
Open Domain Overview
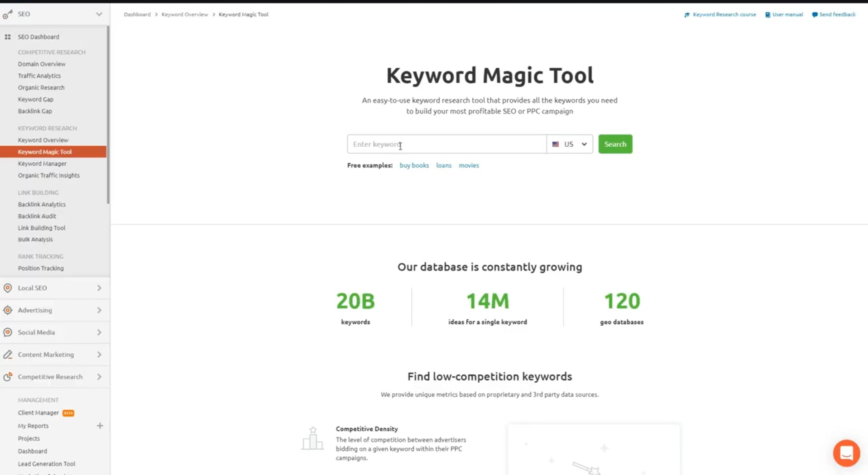click(x=42, y=64)
